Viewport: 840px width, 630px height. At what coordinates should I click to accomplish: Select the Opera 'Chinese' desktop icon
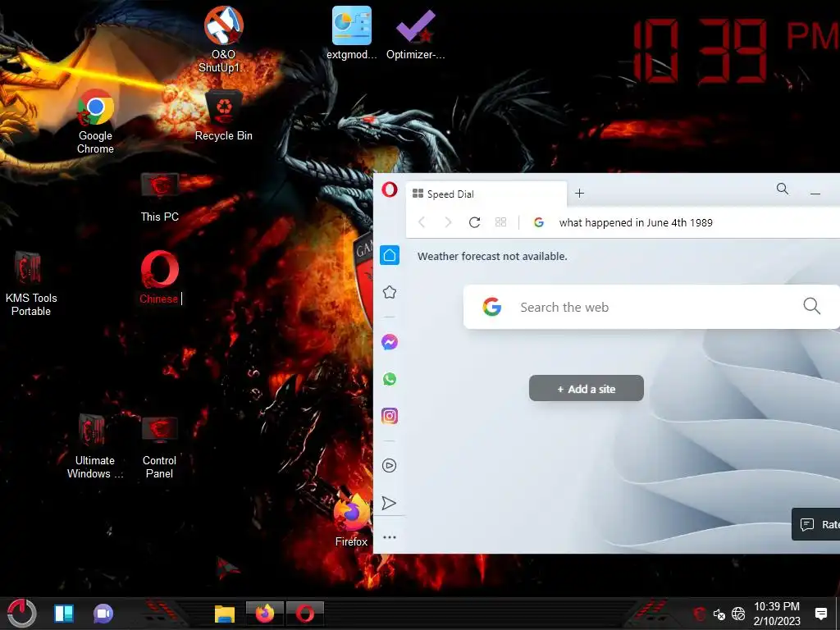(160, 277)
